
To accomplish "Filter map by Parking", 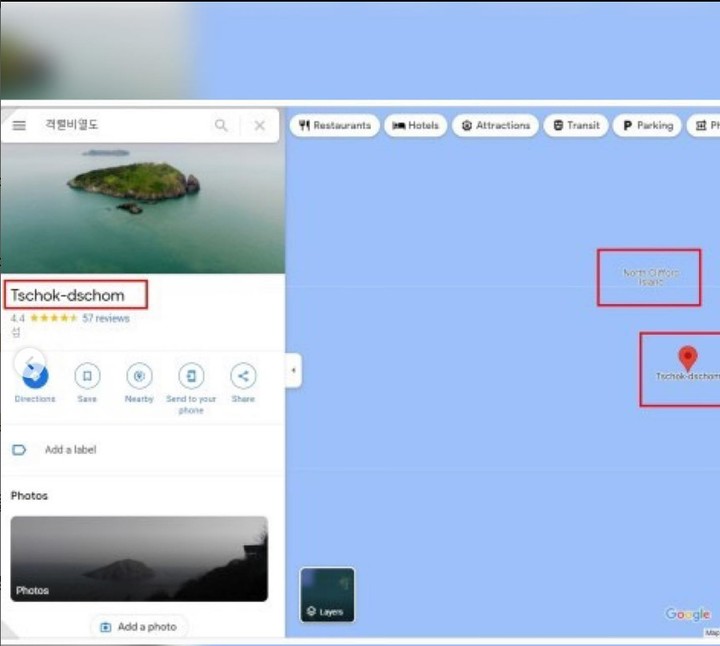I will click(x=647, y=125).
